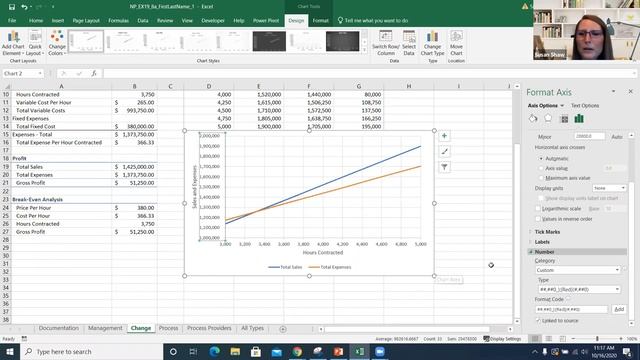Select Fill & Line paint bucket icon
This screenshot has height=360, width=640.
(533, 118)
